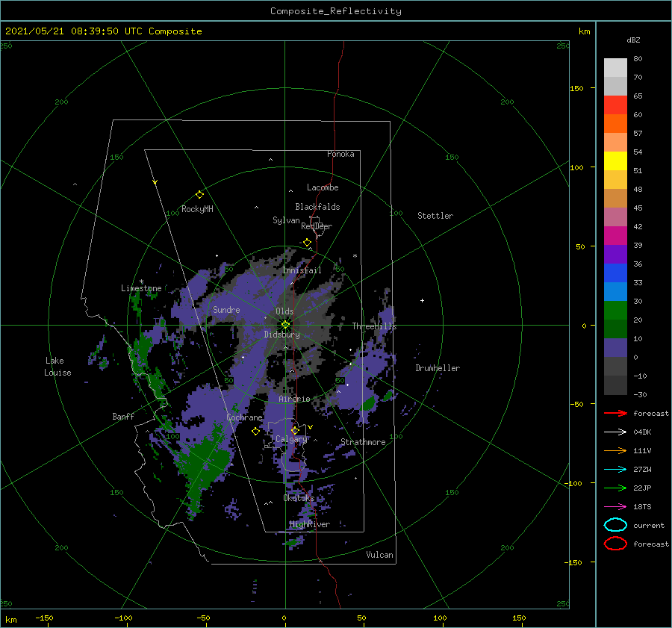Viewport: 672px width, 628px height.
Task: Click the yellow 54 dBZ color swatch
Action: point(615,161)
